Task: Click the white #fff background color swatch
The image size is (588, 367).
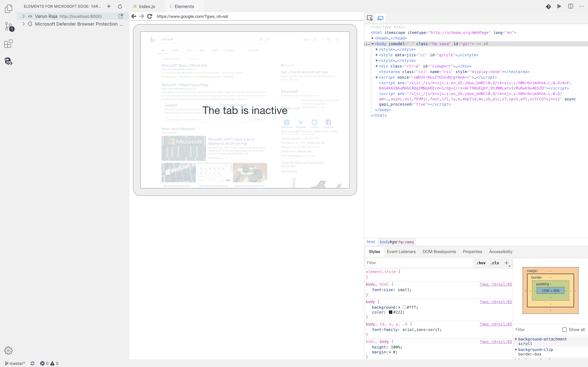Action: click(404, 307)
